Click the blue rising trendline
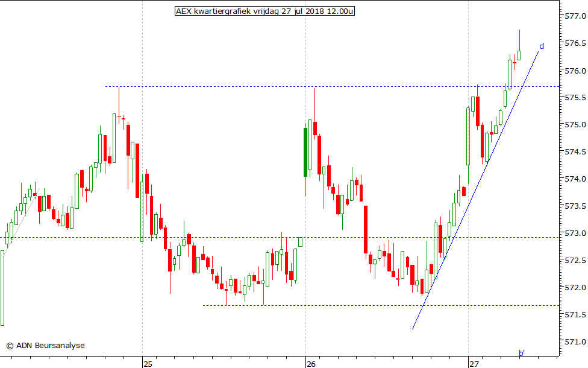Image resolution: width=588 pixels, height=368 pixels. click(x=475, y=191)
